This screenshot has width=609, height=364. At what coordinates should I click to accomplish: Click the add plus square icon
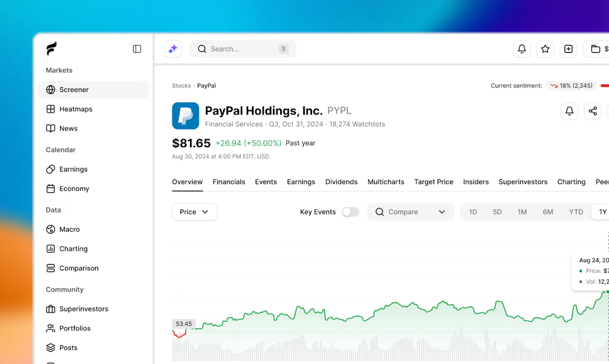568,49
